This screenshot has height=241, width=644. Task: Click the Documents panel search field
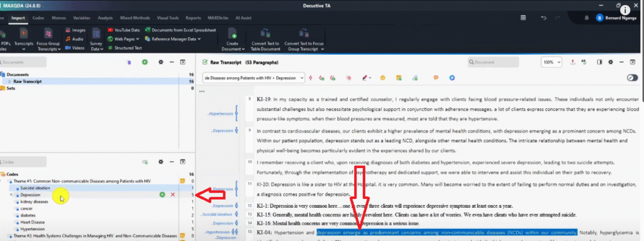point(23,62)
